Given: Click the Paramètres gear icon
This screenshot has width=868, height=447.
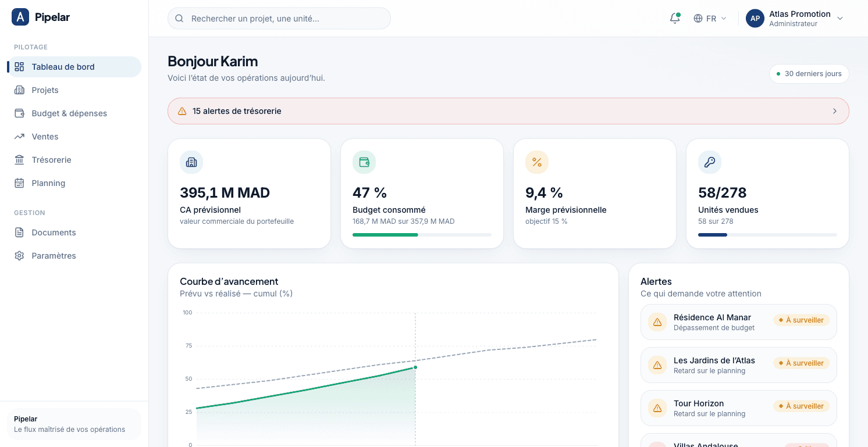Looking at the screenshot, I should 19,256.
